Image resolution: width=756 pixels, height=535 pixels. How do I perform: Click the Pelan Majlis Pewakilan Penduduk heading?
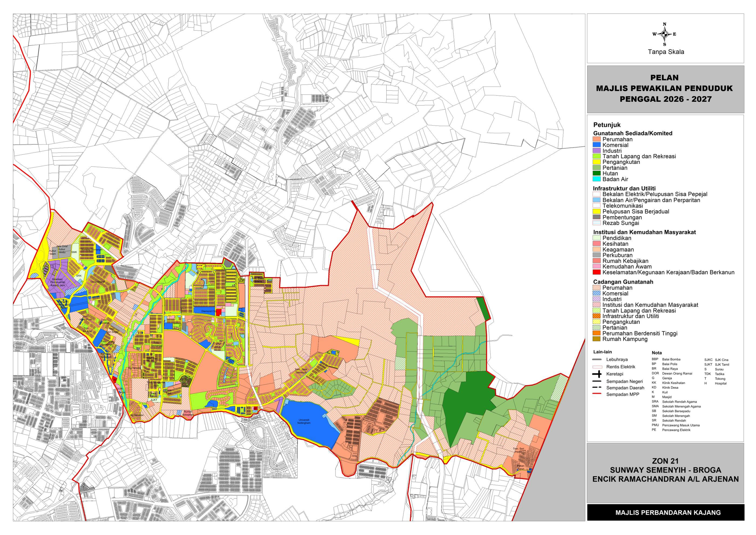[665, 88]
